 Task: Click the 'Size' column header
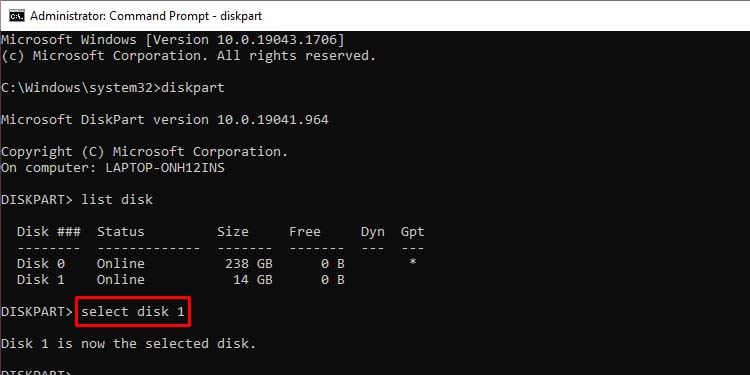tap(232, 232)
